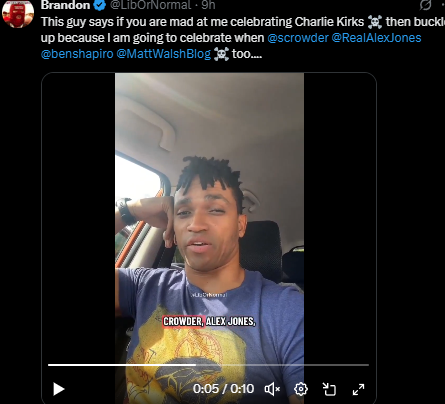The image size is (445, 404).
Task: Seek on the video progress bar
Action: [208, 365]
